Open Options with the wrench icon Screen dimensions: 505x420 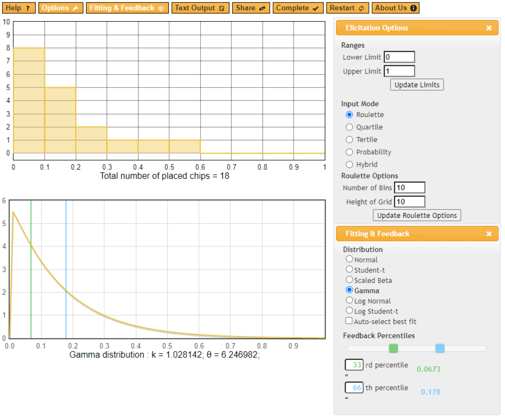coord(60,8)
